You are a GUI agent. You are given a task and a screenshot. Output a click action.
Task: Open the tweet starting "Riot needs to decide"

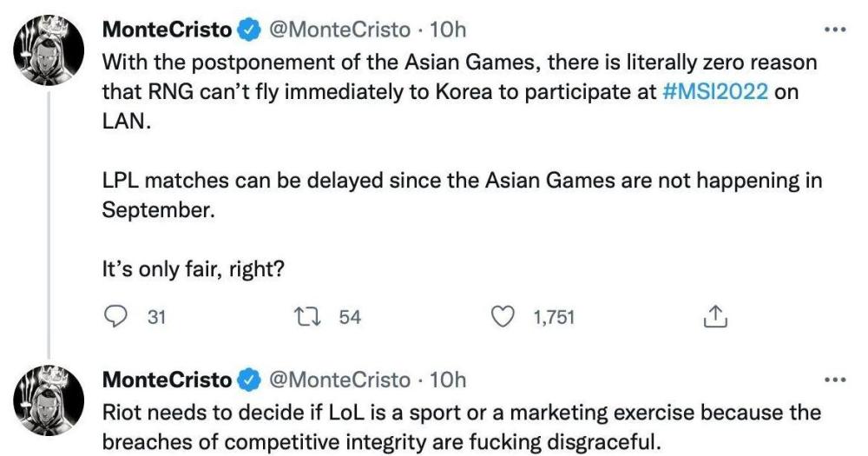coord(460,426)
